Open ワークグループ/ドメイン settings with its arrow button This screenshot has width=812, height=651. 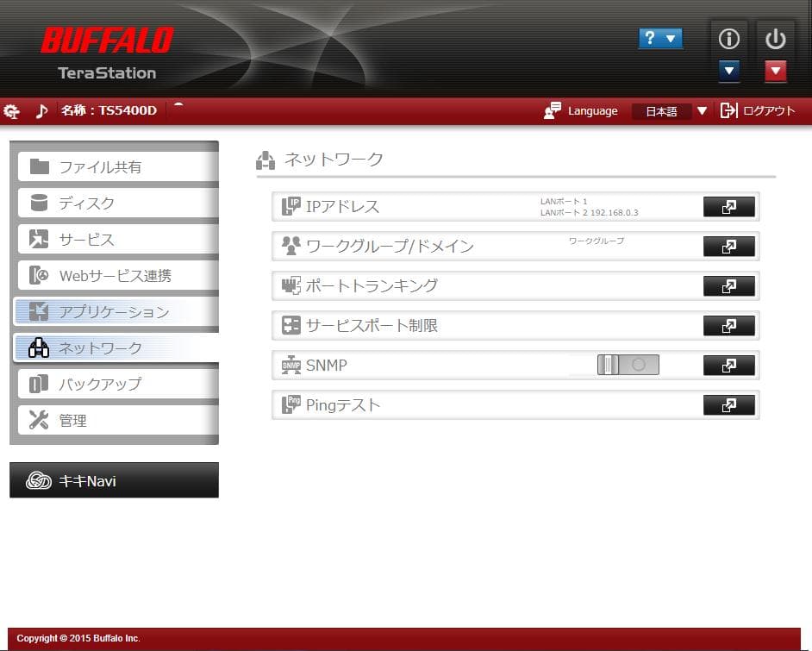728,246
